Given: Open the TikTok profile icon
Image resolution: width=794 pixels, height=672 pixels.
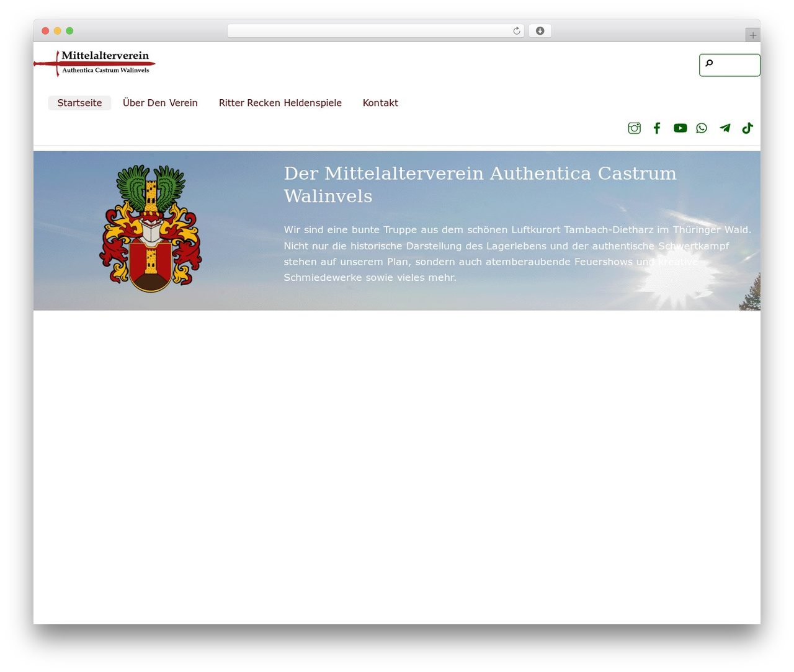Looking at the screenshot, I should tap(747, 128).
